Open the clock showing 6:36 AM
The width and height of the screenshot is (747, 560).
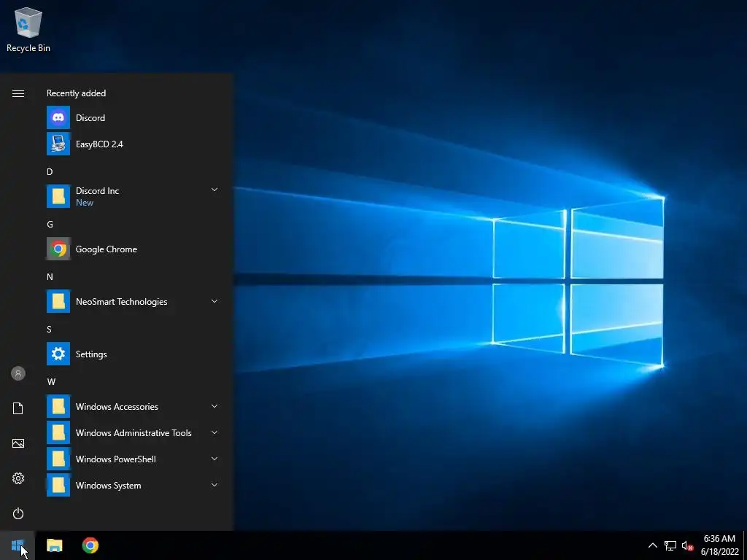(x=719, y=545)
